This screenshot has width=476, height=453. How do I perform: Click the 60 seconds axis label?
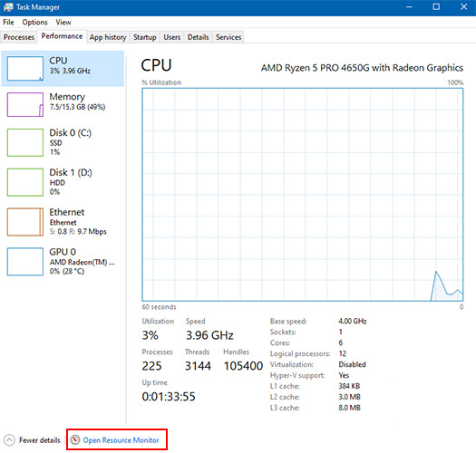pyautogui.click(x=159, y=307)
